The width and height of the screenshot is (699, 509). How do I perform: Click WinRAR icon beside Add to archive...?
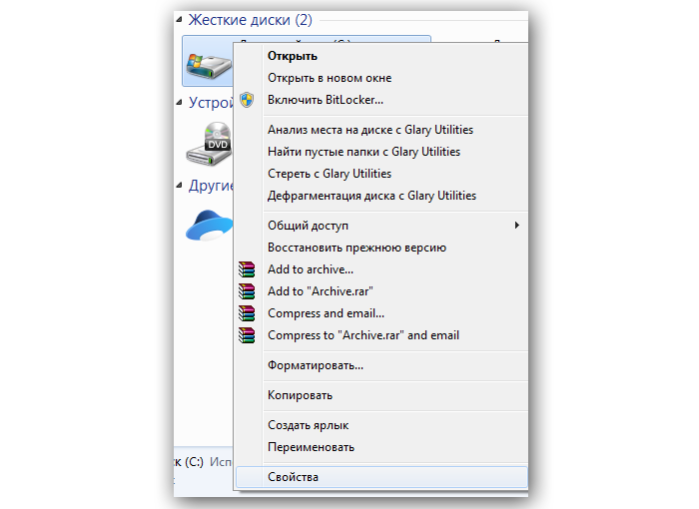[247, 269]
